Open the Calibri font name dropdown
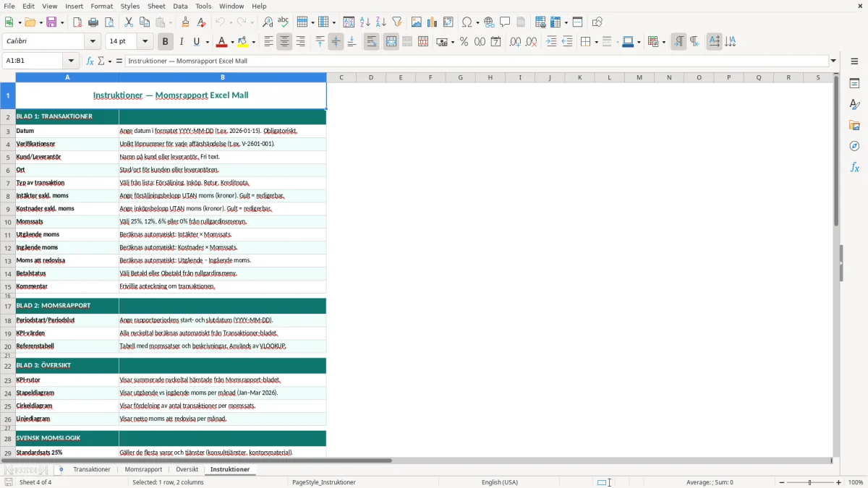 (x=93, y=42)
